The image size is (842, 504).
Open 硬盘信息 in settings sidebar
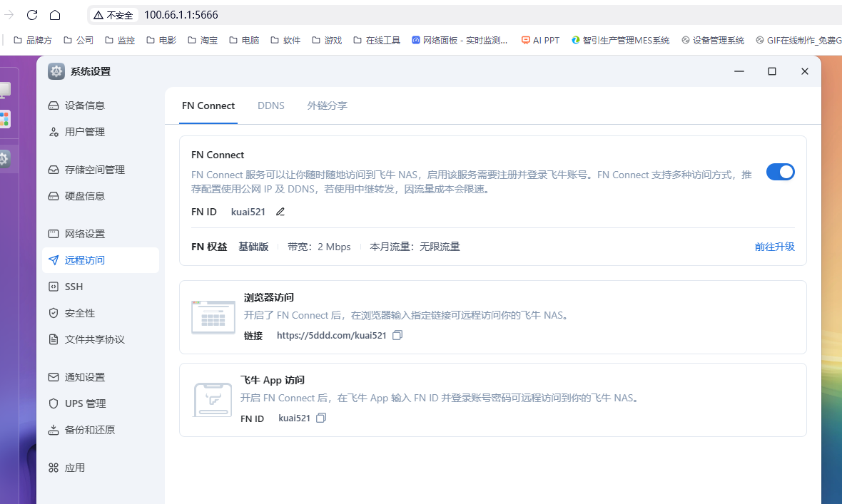click(101, 196)
